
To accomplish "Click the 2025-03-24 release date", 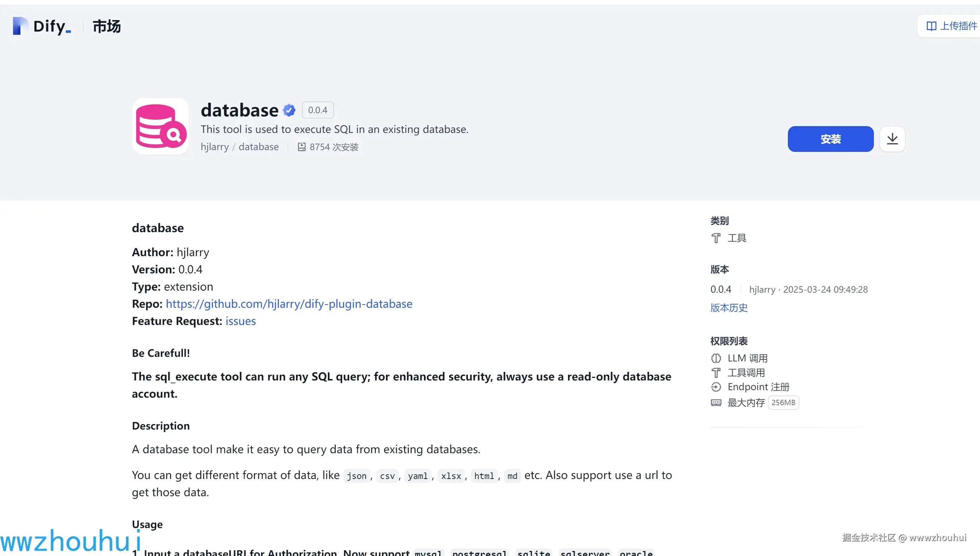I will point(826,289).
